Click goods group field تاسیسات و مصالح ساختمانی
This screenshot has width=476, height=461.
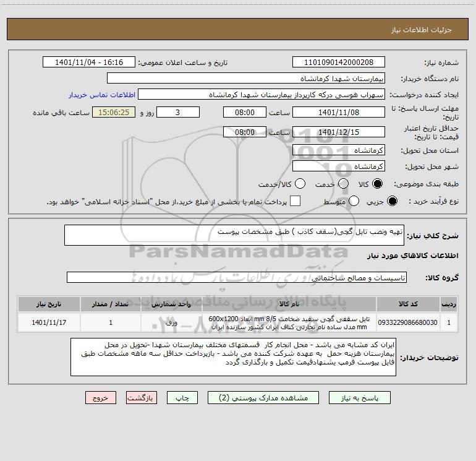click(237, 277)
